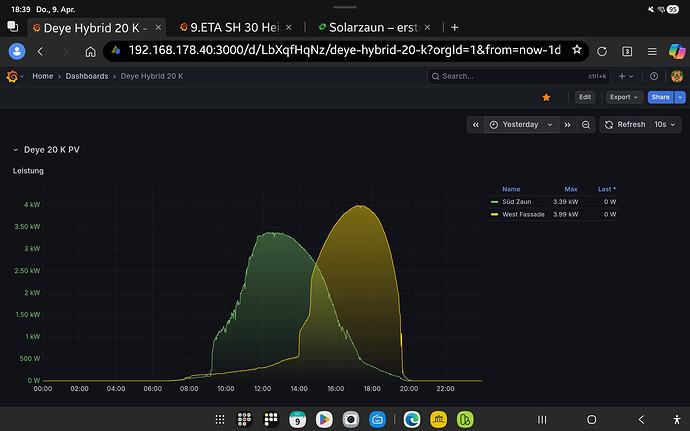Click the zoom out time range magnifier
690x431 pixels.
585,124
